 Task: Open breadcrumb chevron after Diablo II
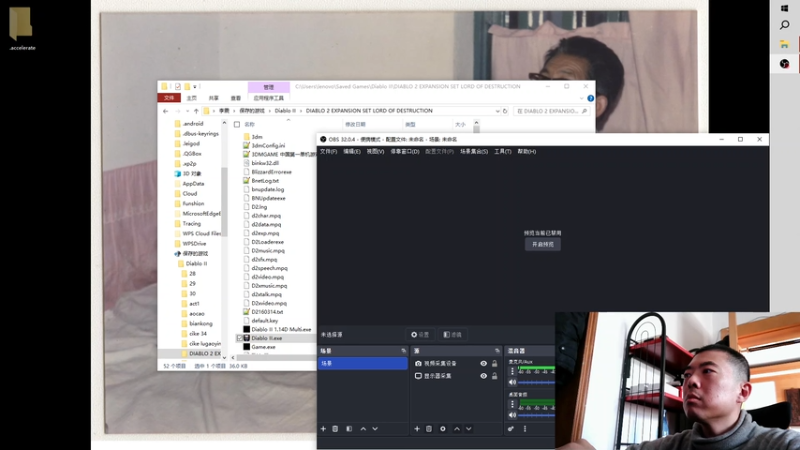tap(301, 111)
